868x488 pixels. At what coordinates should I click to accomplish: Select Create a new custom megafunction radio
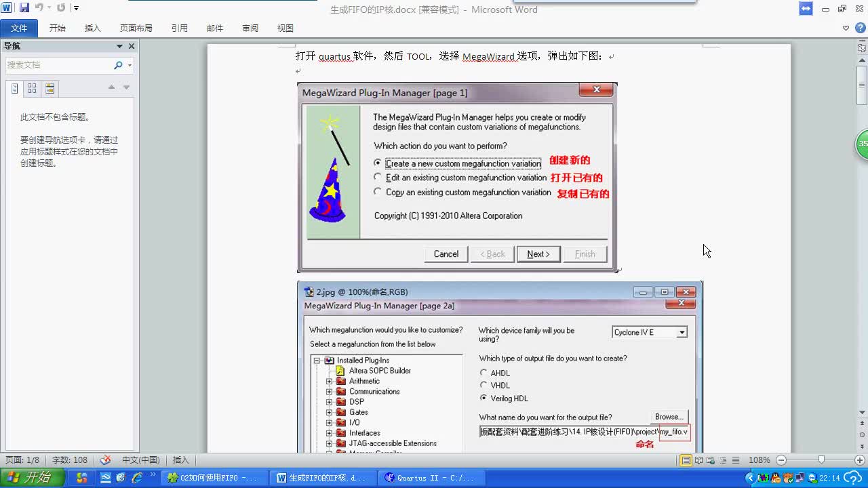pos(378,163)
